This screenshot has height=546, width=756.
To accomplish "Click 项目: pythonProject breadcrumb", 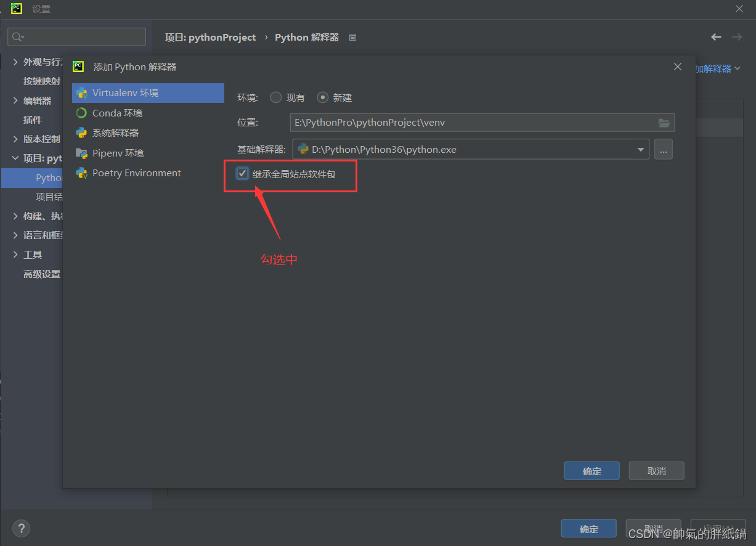I will [x=210, y=37].
